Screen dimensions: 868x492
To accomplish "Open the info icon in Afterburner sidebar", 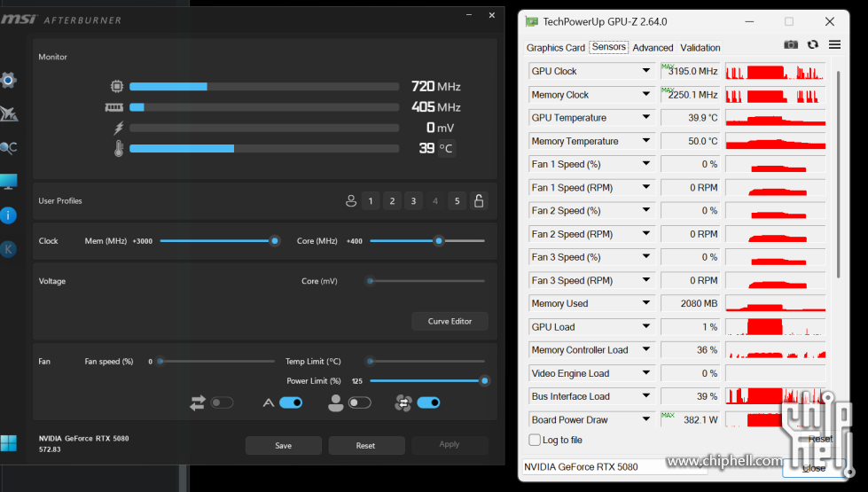I will pyautogui.click(x=8, y=215).
